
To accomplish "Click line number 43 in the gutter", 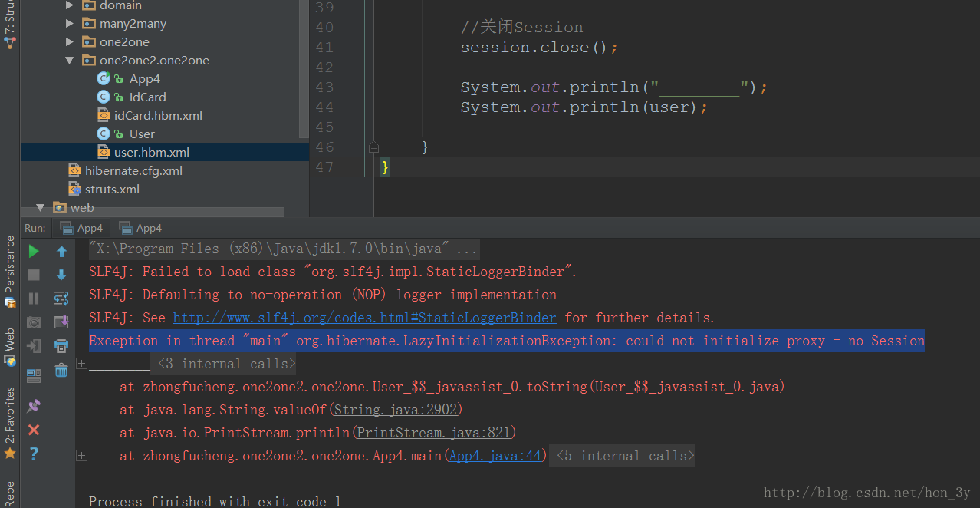I will click(x=324, y=87).
